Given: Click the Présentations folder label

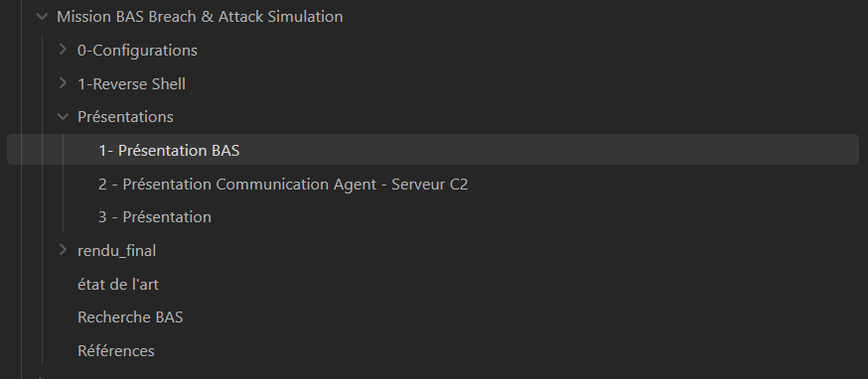Looking at the screenshot, I should tap(126, 117).
